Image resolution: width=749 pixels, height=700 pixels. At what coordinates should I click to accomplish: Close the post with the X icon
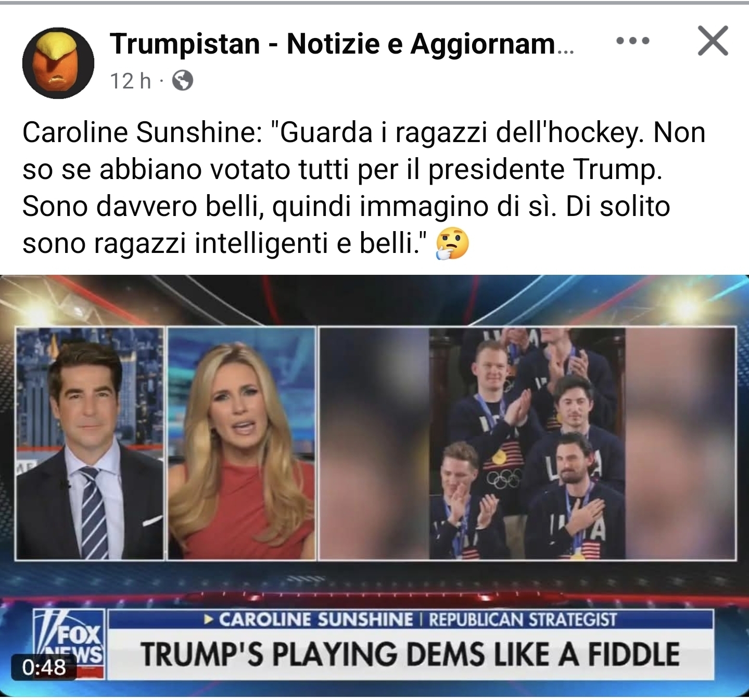(x=713, y=41)
